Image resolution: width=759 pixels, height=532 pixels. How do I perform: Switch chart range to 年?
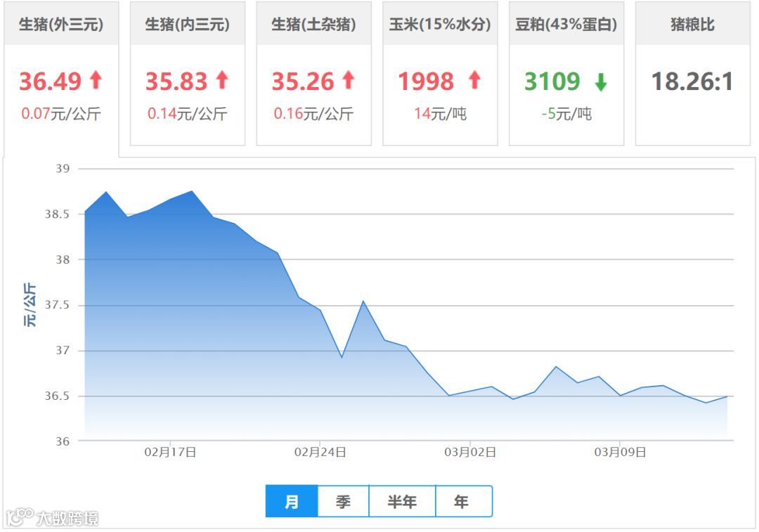pyautogui.click(x=464, y=502)
